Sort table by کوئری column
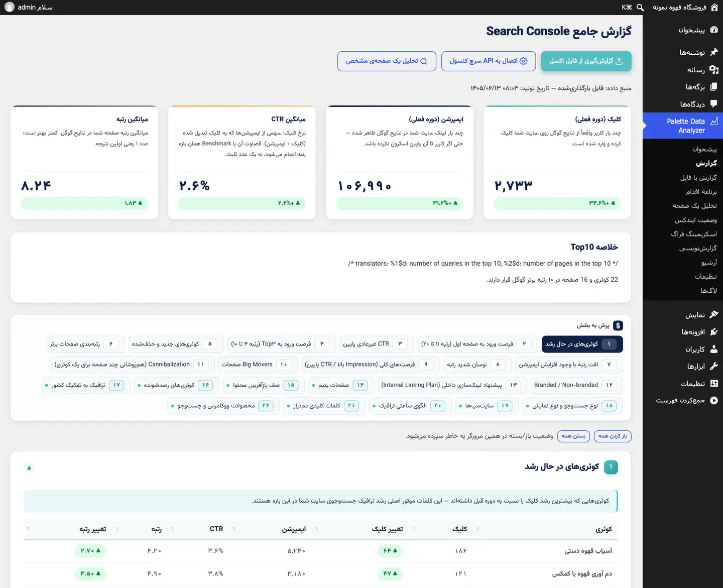This screenshot has height=588, width=723. coord(604,529)
